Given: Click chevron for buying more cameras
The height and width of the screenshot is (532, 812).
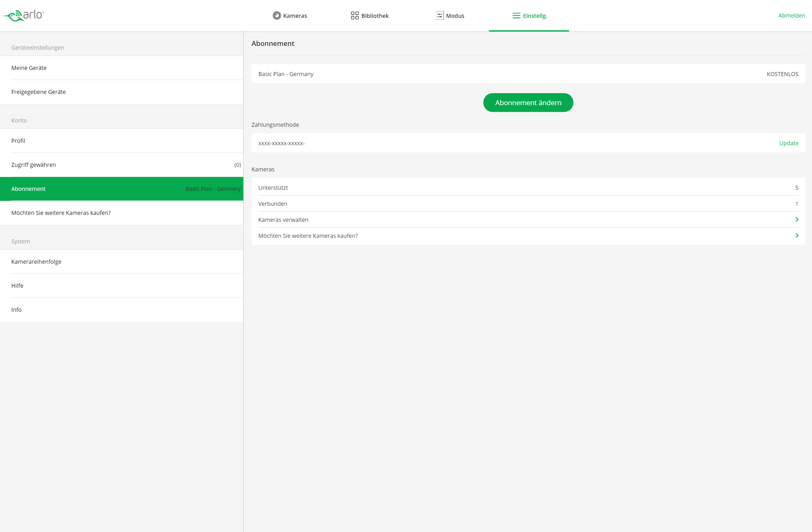Looking at the screenshot, I should [x=797, y=236].
